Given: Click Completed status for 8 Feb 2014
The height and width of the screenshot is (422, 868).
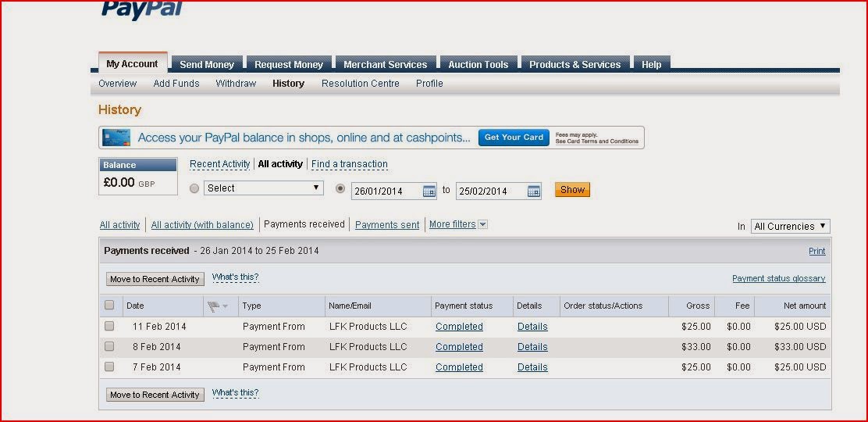Looking at the screenshot, I should [459, 346].
